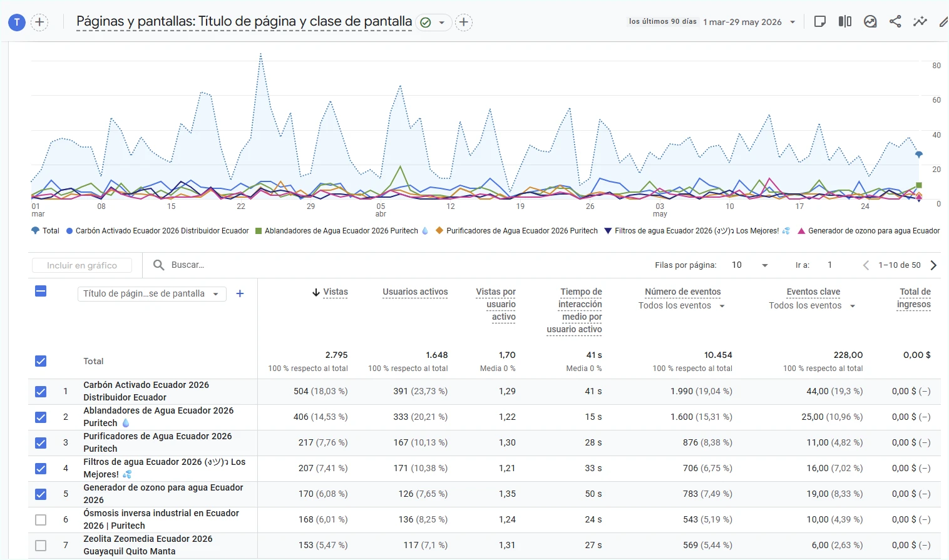Click the T segment avatar circle
The height and width of the screenshot is (560, 949).
point(17,23)
